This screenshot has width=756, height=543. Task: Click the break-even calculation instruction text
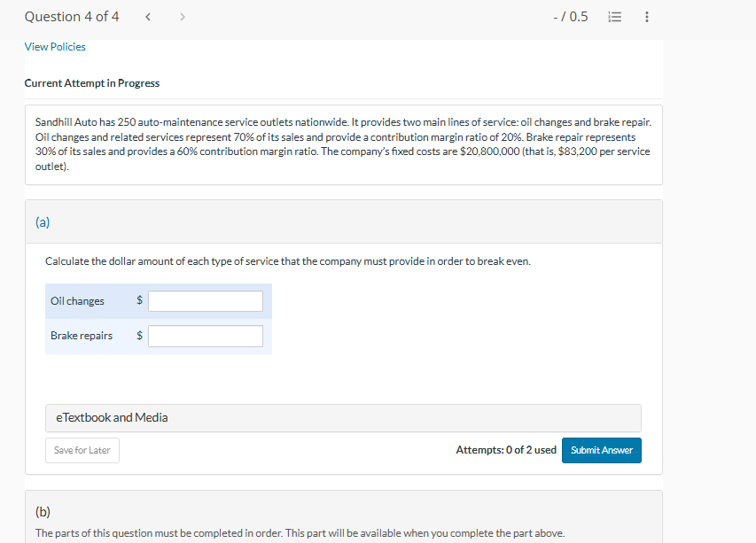(287, 261)
